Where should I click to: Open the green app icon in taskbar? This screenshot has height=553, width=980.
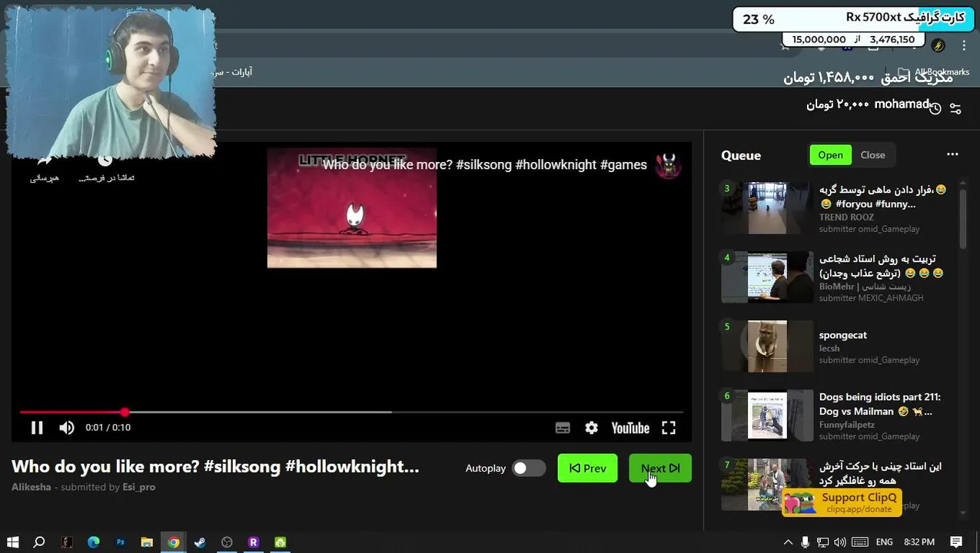tap(280, 542)
